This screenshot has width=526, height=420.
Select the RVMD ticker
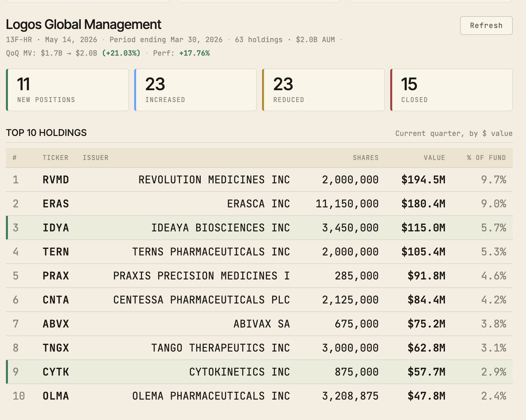(x=56, y=180)
